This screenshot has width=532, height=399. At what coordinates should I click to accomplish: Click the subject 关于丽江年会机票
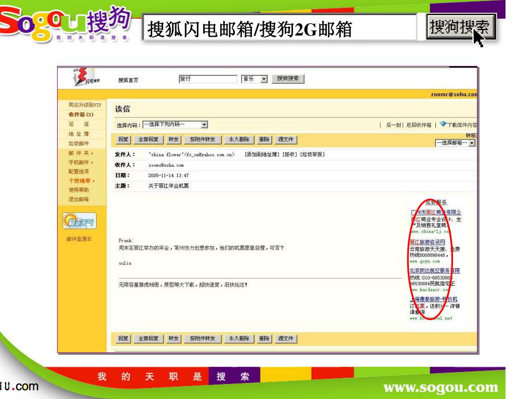tap(169, 186)
